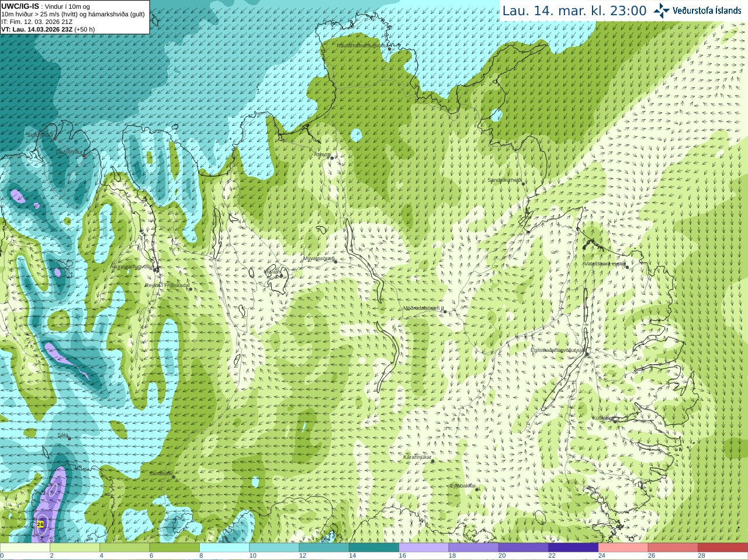
Task: Click the legend scale number '14'
Action: pos(352,556)
